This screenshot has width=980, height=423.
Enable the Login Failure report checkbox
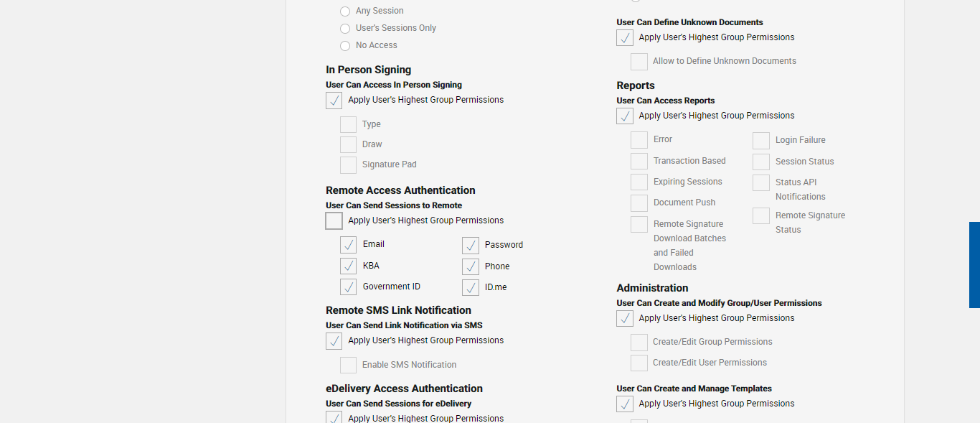761,141
